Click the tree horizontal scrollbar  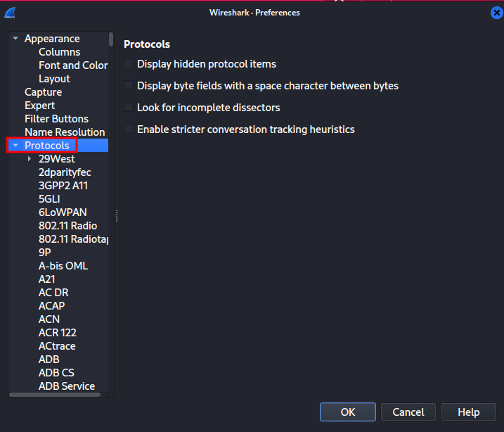pos(55,395)
